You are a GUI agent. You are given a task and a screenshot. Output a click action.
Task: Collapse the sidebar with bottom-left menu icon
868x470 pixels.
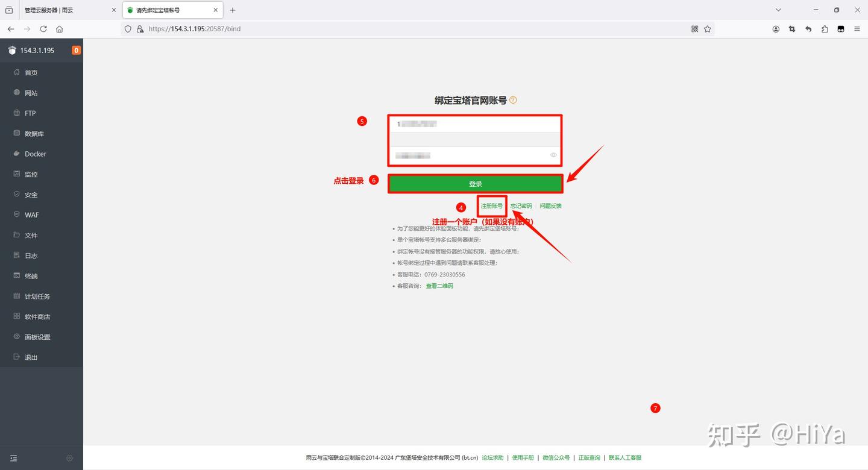pos(14,459)
